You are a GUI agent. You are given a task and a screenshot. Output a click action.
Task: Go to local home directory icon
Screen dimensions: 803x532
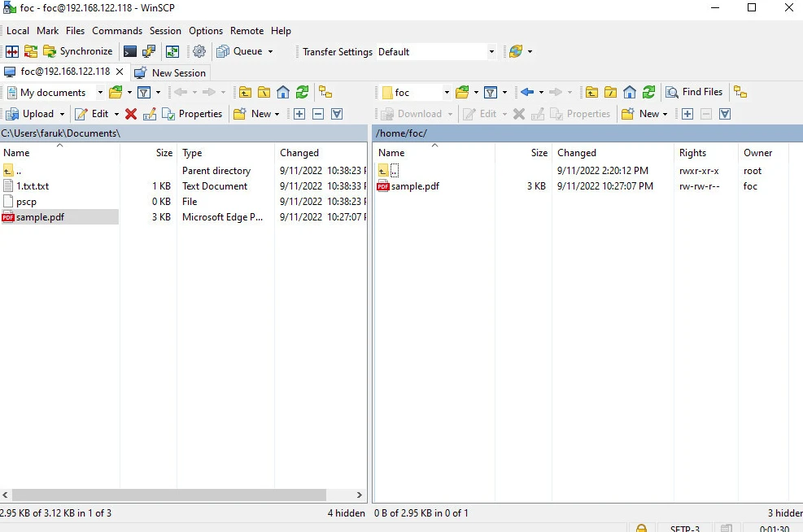point(282,92)
